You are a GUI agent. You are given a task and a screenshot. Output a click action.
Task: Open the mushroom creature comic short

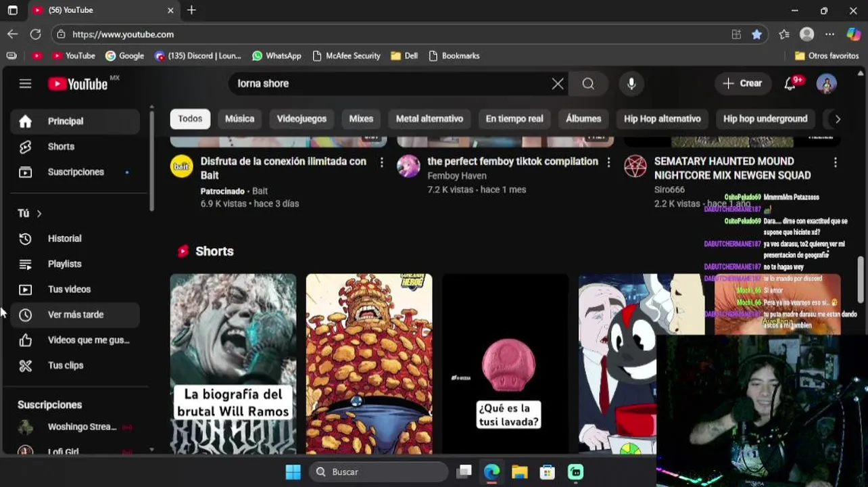369,364
